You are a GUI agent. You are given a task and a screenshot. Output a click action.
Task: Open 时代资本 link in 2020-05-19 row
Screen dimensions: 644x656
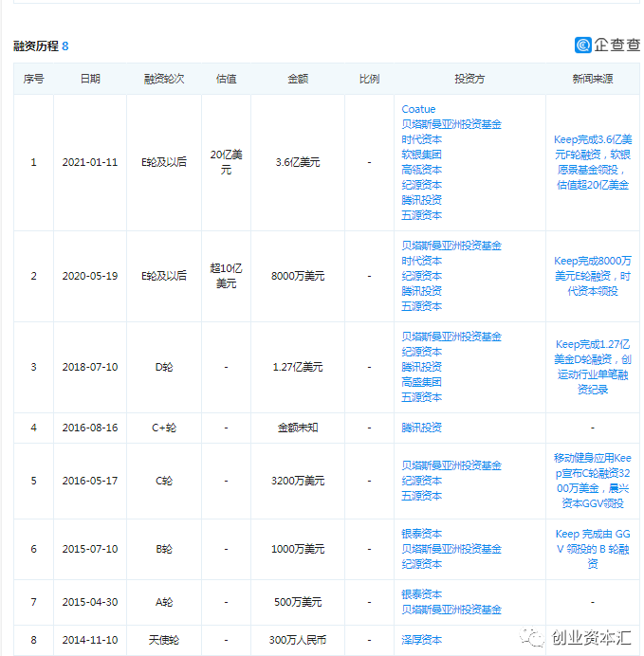(x=421, y=261)
